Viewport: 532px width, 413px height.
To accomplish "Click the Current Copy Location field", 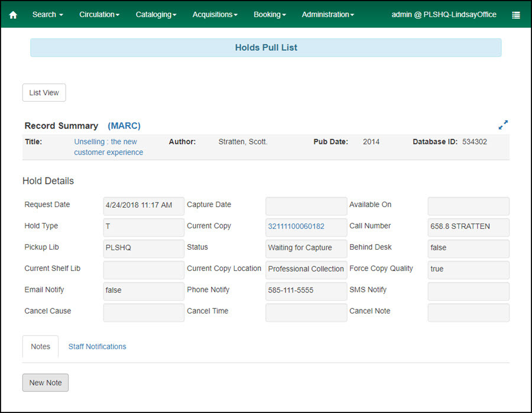I will [x=306, y=270].
